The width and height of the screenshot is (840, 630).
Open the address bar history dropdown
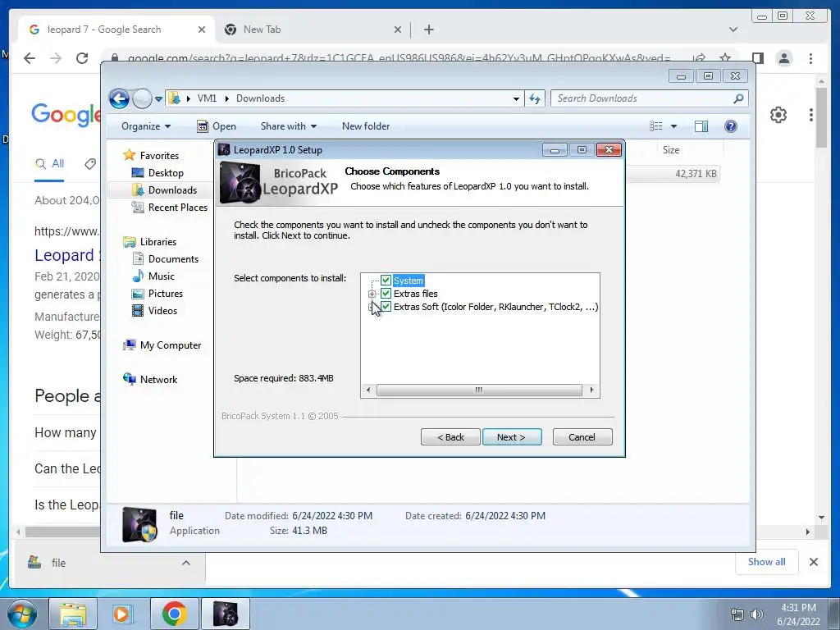point(516,98)
